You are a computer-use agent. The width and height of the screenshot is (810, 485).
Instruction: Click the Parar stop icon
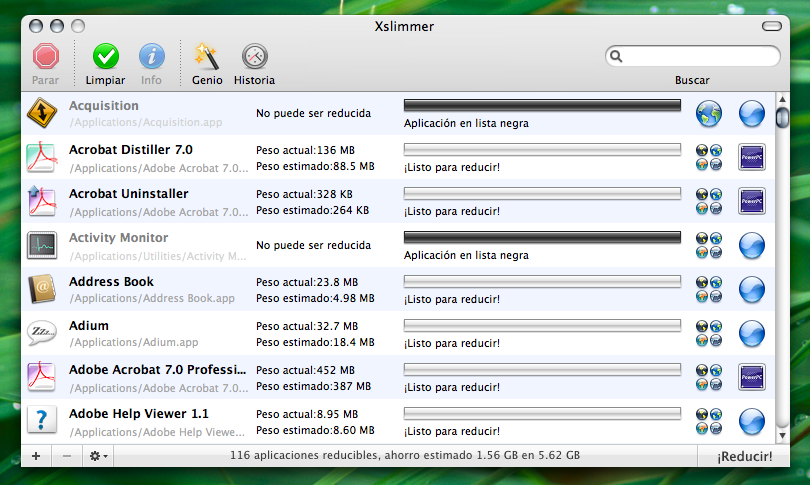pyautogui.click(x=46, y=56)
